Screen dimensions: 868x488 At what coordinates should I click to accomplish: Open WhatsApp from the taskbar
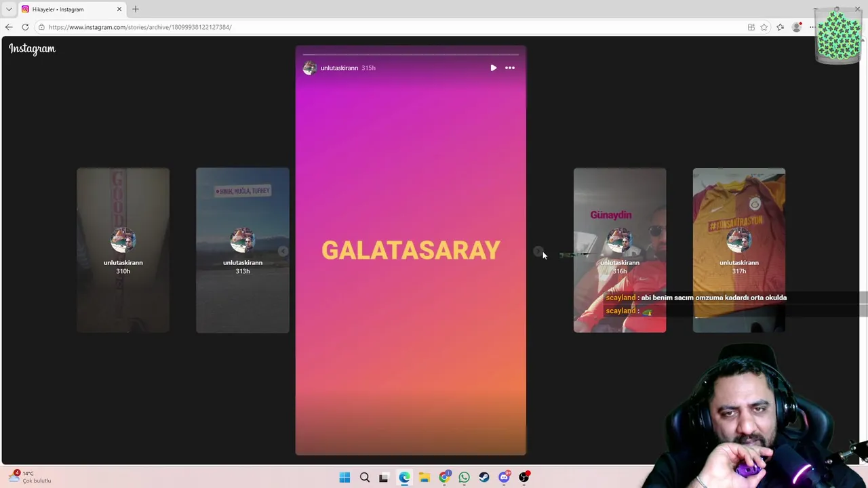tap(464, 477)
